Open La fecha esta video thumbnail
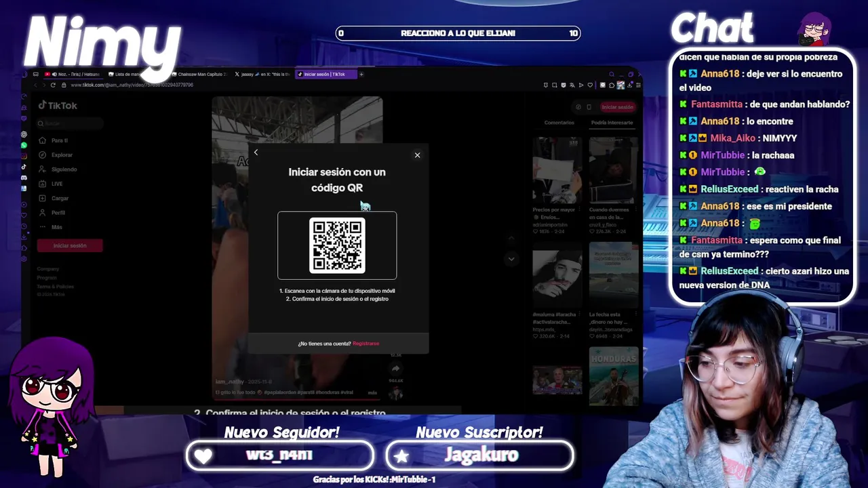The image size is (868, 488). (613, 275)
